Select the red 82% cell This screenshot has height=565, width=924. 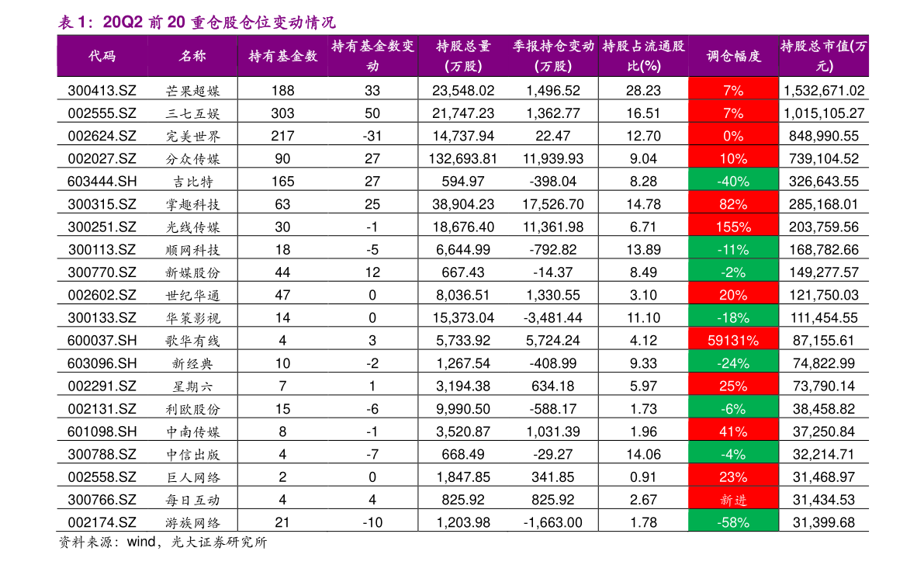732,203
